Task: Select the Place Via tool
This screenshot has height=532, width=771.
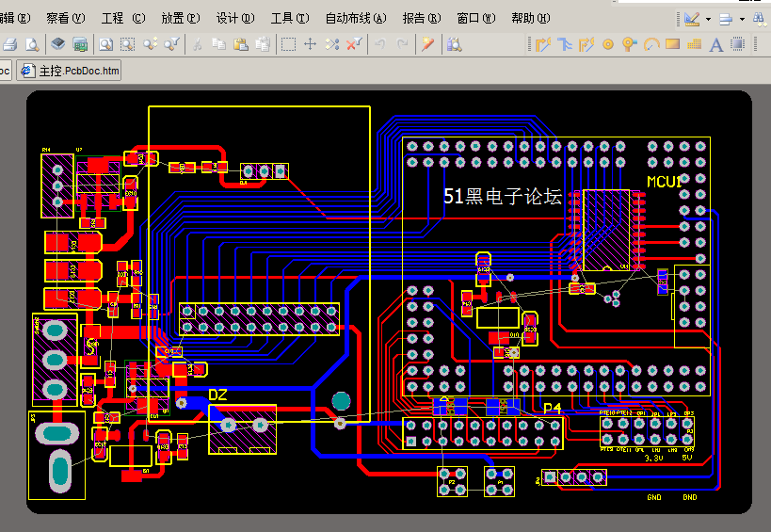Action: (x=629, y=45)
